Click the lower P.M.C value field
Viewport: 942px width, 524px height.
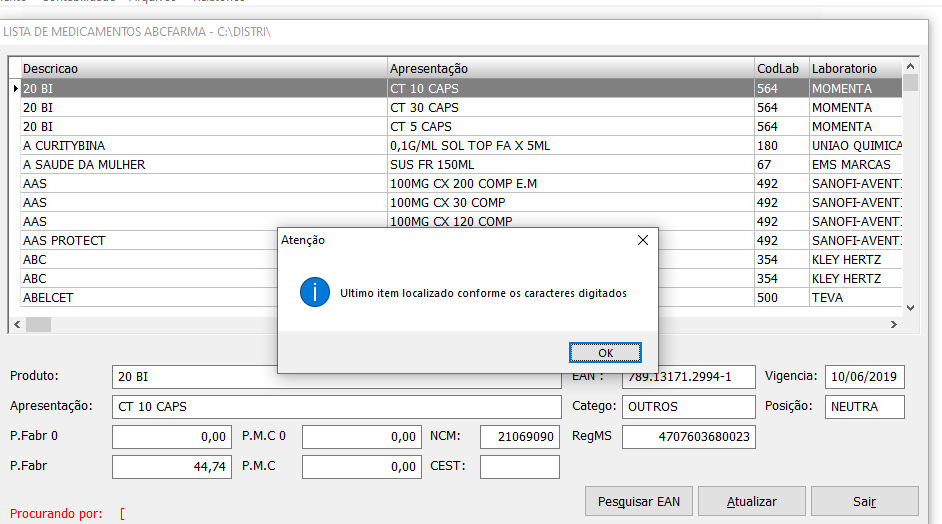tap(362, 467)
